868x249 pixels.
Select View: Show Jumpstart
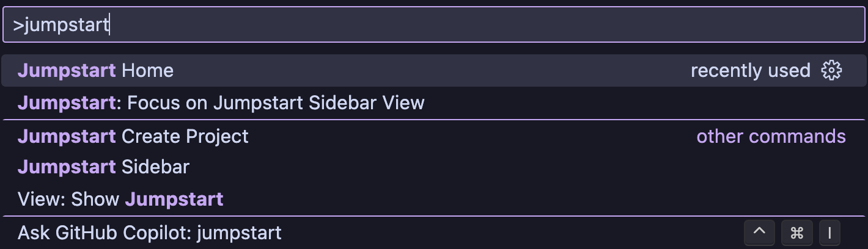click(120, 199)
